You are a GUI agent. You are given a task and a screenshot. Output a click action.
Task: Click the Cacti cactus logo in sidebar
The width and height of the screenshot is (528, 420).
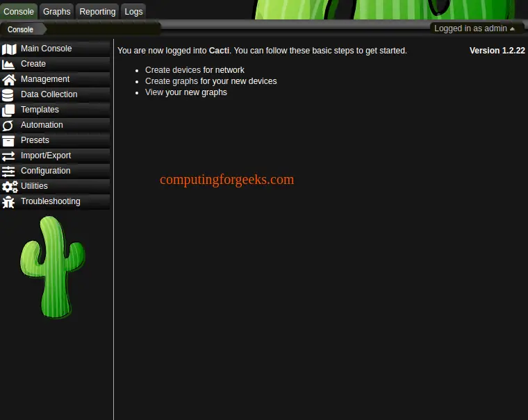53,267
